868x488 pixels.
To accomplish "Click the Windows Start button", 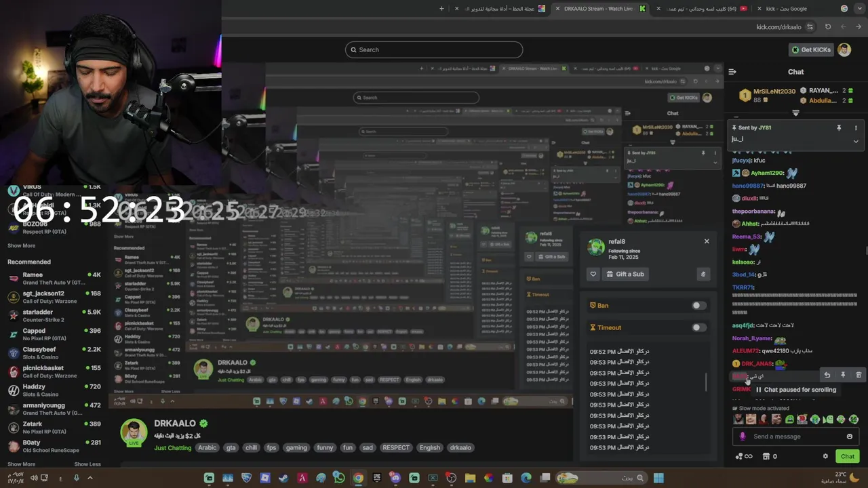I will coord(658,478).
